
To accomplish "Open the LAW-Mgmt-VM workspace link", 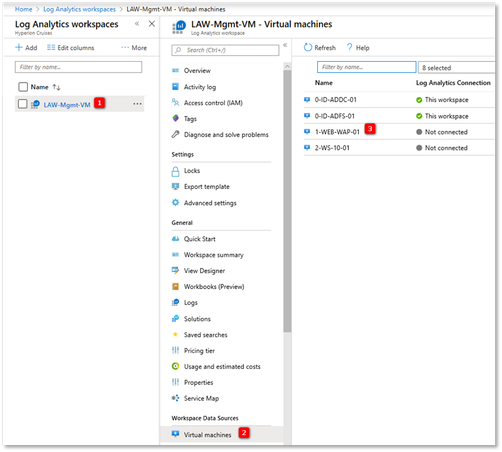I will coord(67,105).
